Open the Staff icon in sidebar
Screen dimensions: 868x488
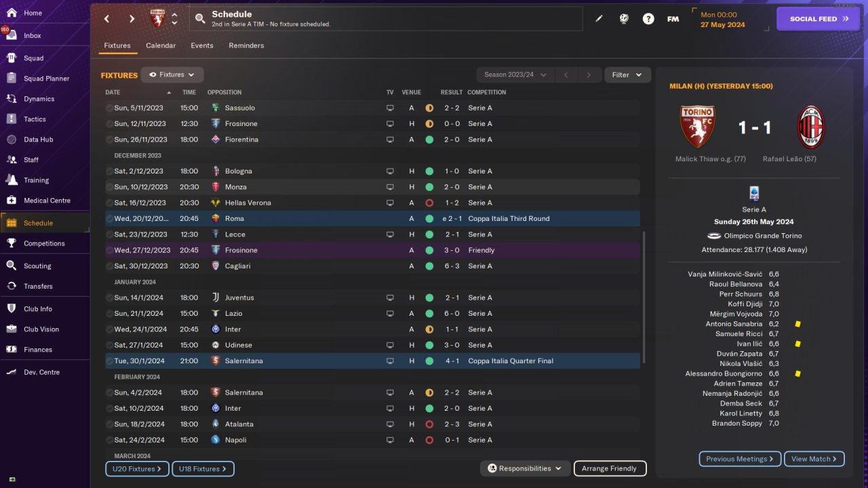coord(12,160)
